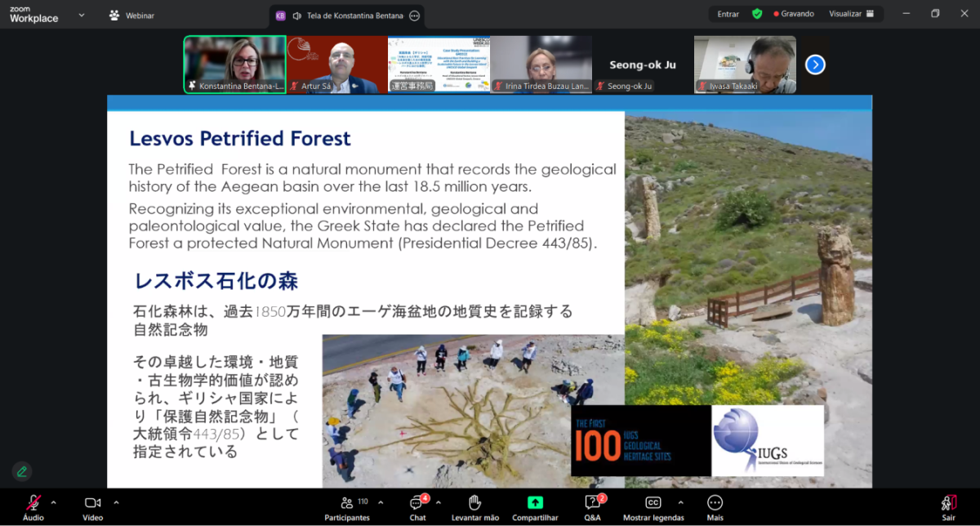
Task: Select the Webinar tab
Action: point(131,15)
